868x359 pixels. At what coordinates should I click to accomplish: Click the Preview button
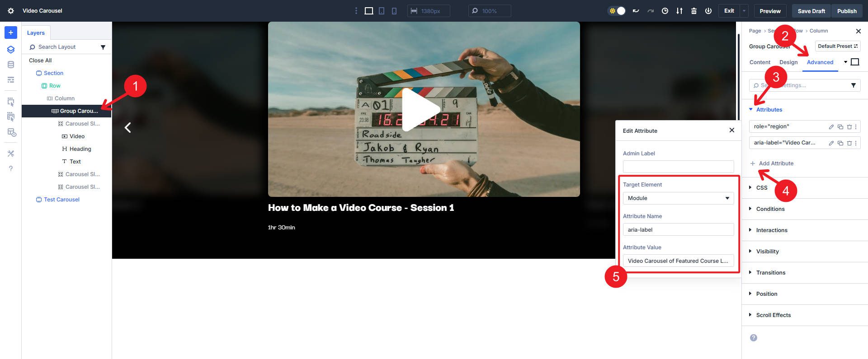point(770,11)
